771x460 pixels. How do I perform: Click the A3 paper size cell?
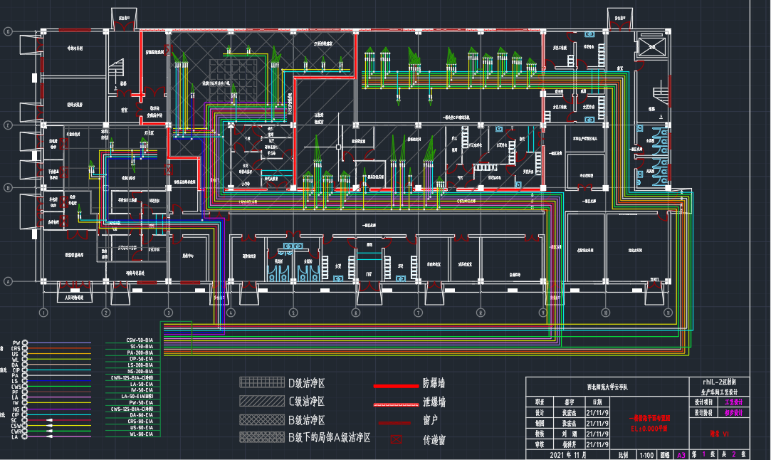[683, 453]
